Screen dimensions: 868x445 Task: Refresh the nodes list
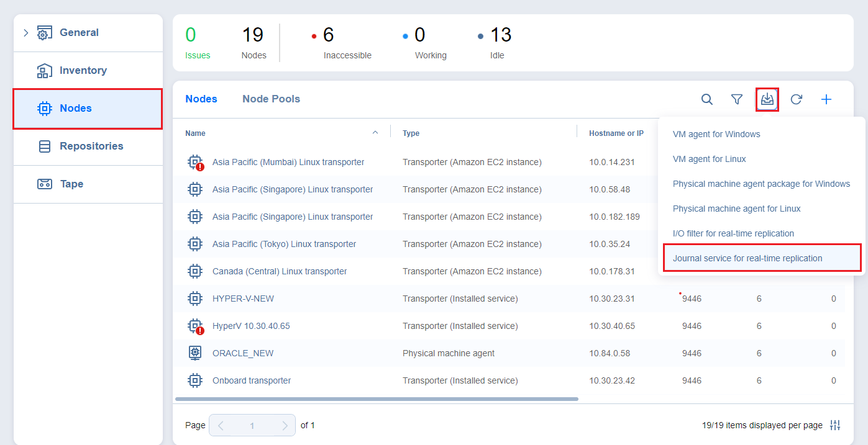coord(796,99)
